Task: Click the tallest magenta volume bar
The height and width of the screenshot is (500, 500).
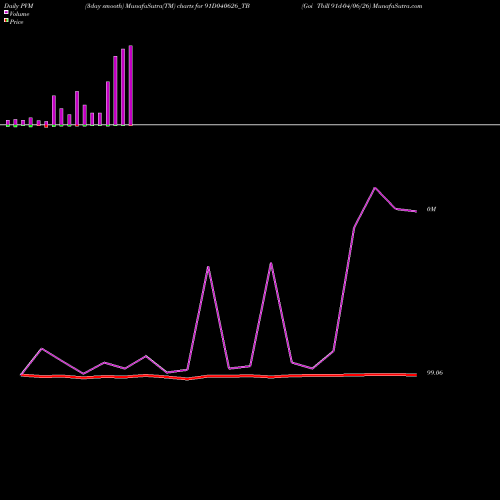Action: (x=131, y=85)
